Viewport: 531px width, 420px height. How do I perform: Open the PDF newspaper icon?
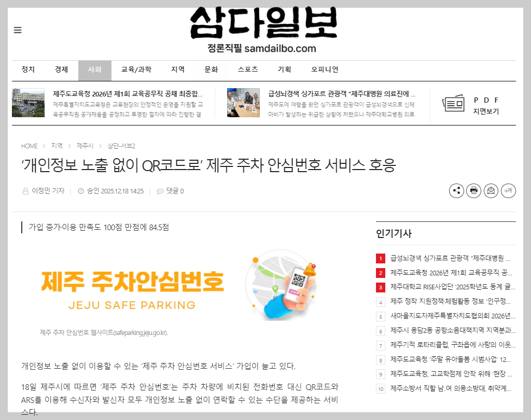[x=453, y=103]
